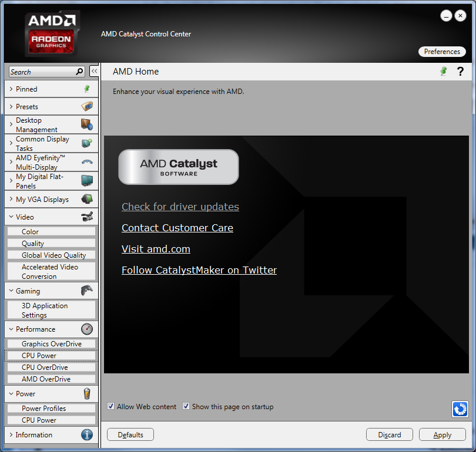Open Graphics OverDrive page
This screenshot has width=476, height=452.
pyautogui.click(x=51, y=344)
